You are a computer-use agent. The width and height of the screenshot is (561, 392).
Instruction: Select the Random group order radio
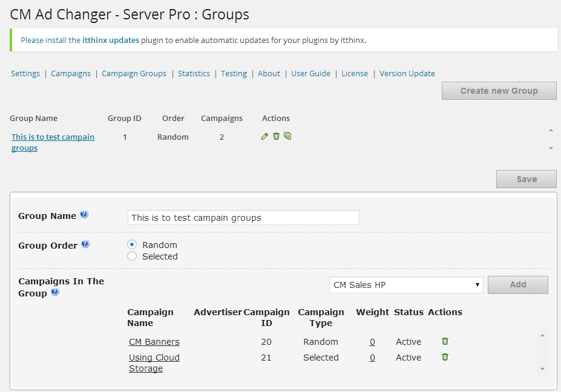132,245
